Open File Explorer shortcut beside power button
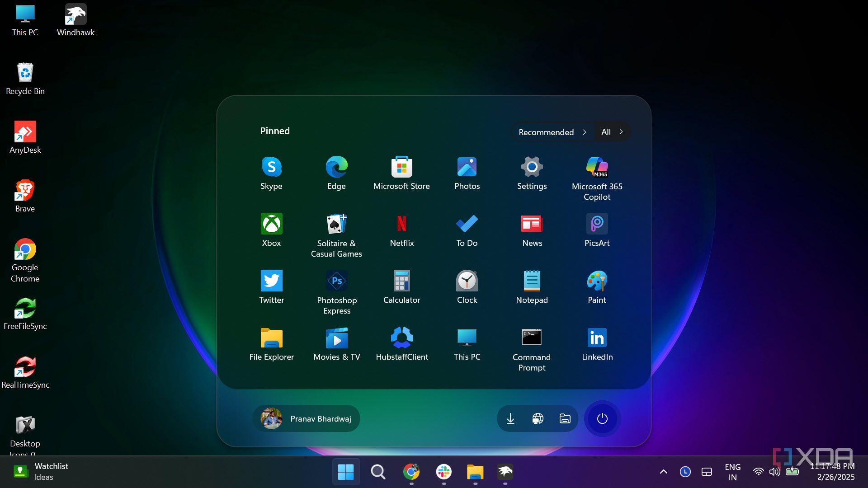Image resolution: width=868 pixels, height=488 pixels. [565, 418]
